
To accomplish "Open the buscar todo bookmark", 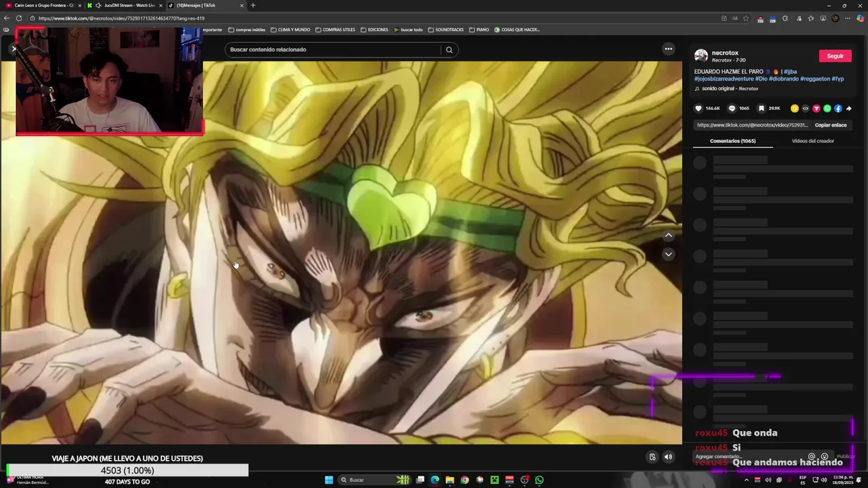I will [x=408, y=30].
